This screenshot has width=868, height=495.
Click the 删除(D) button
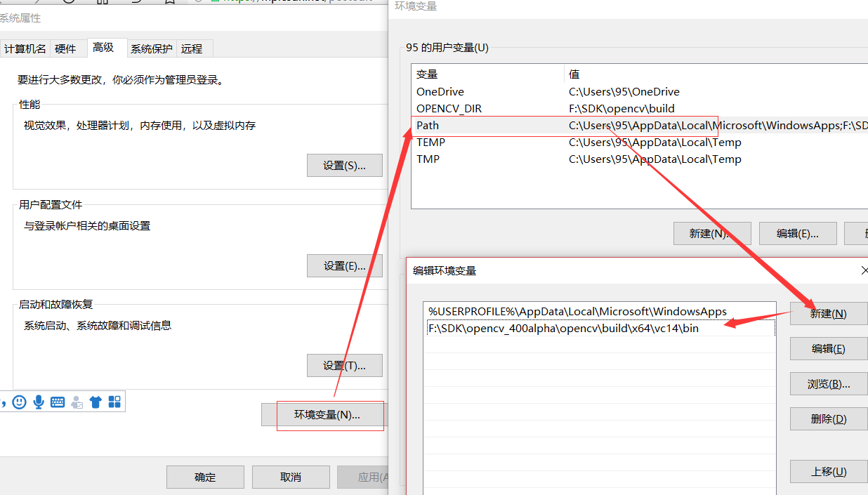pyautogui.click(x=829, y=419)
